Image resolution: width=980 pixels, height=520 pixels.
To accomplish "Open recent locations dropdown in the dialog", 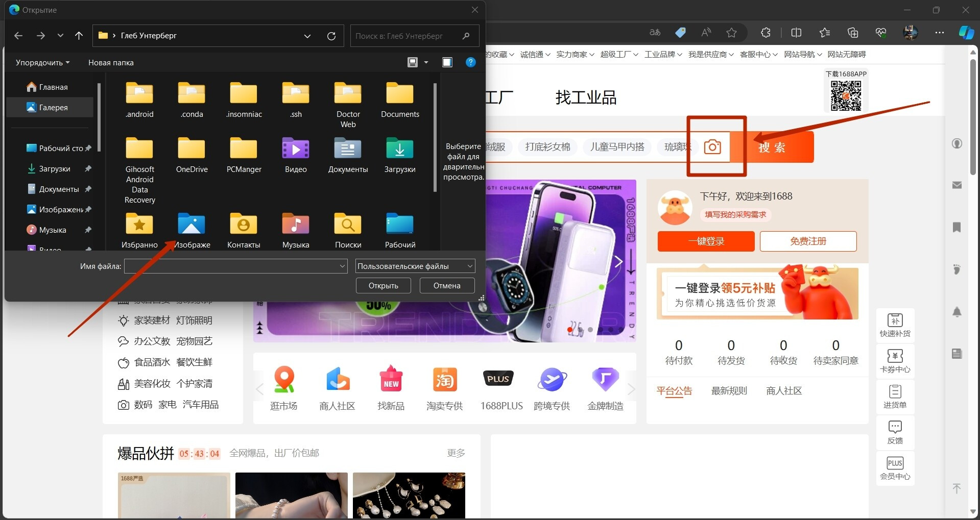I will click(60, 36).
